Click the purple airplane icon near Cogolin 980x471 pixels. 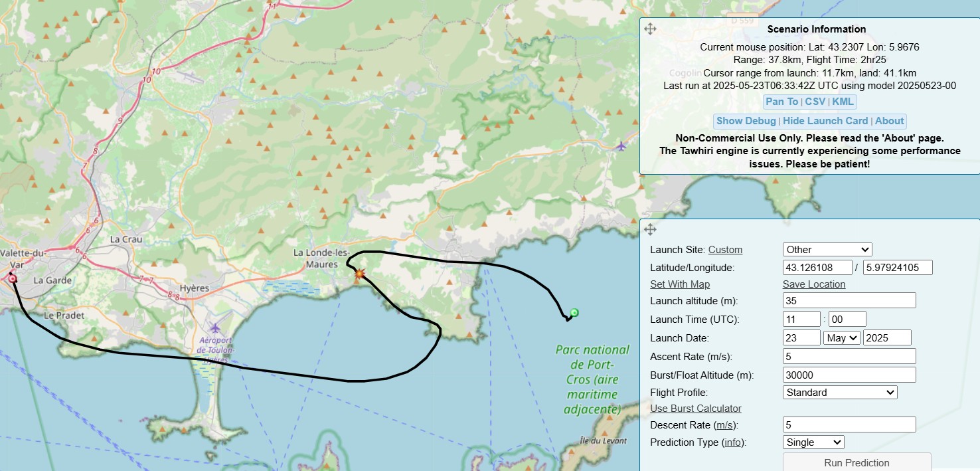621,145
